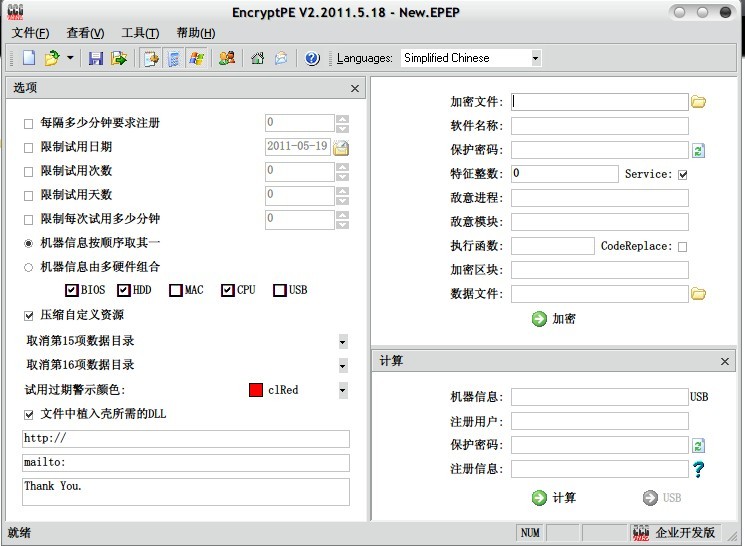
Task: Click the users toolbar icon
Action: pyautogui.click(x=227, y=58)
